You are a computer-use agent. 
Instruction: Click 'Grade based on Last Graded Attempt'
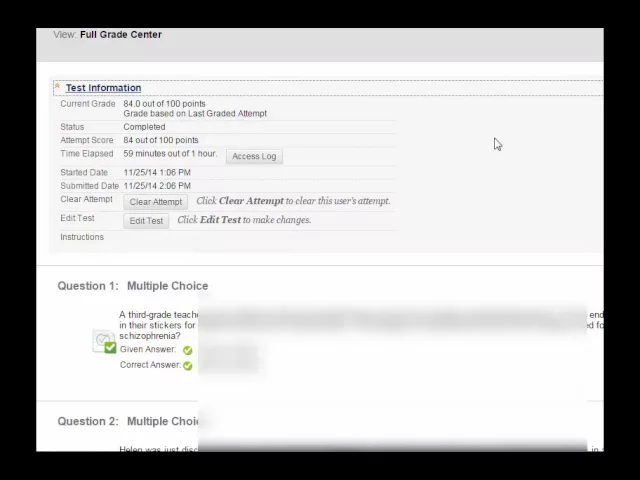195,113
